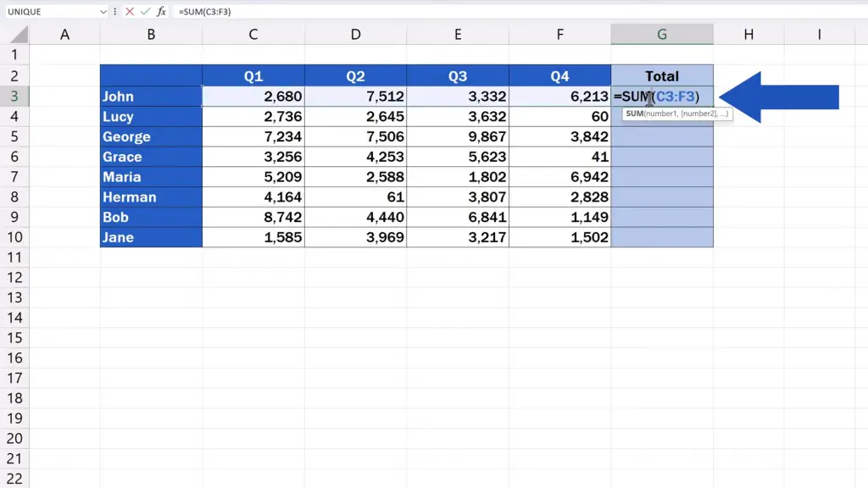The image size is (868, 488).
Task: Click the cell containing 5,209
Action: (253, 177)
